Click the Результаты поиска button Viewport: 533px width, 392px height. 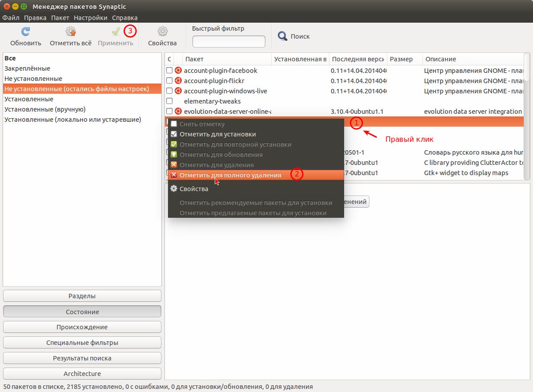82,358
